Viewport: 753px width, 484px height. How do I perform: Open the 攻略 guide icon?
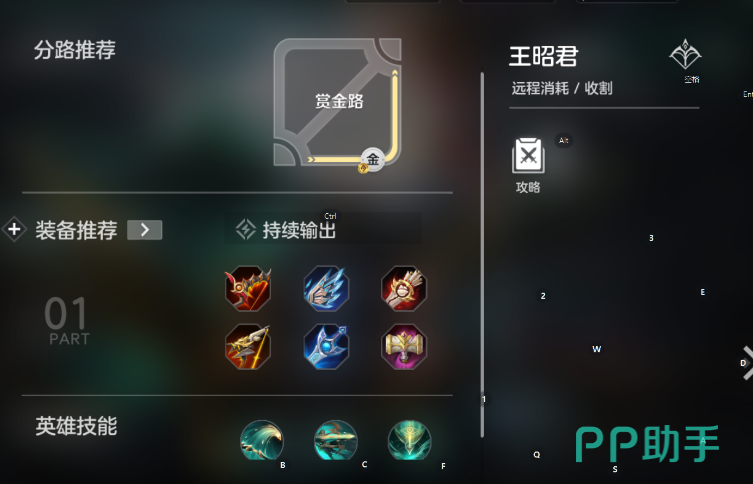click(x=528, y=156)
